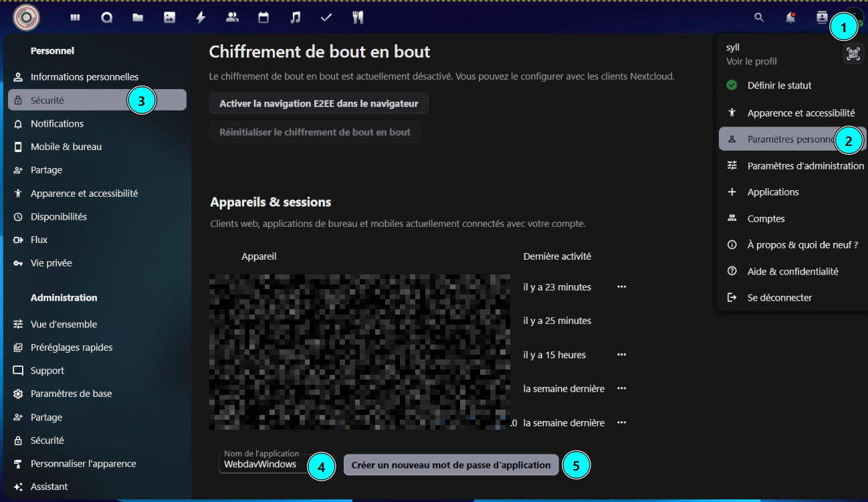Click Créer un nouveau mot de passe d'application
This screenshot has height=502, width=868.
451,465
